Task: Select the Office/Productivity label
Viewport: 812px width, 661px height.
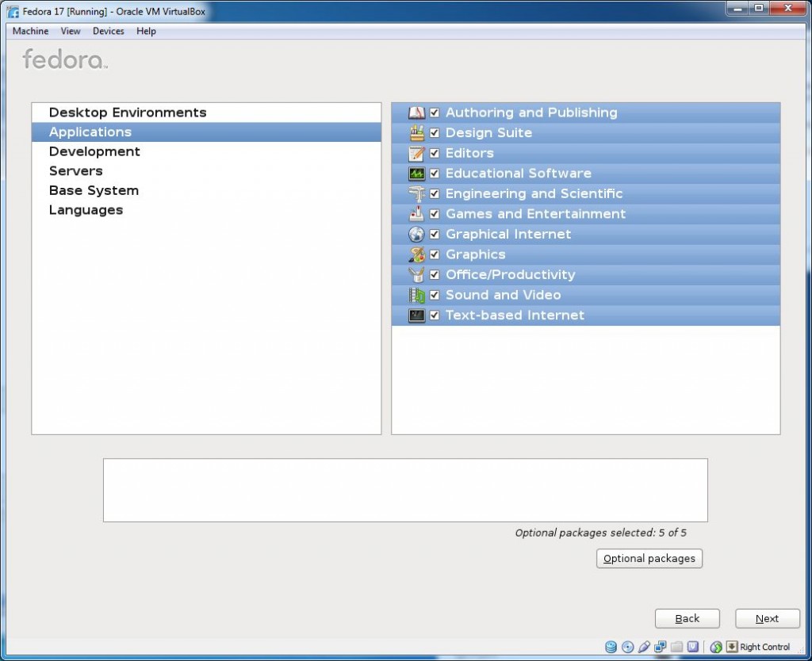Action: [x=510, y=274]
